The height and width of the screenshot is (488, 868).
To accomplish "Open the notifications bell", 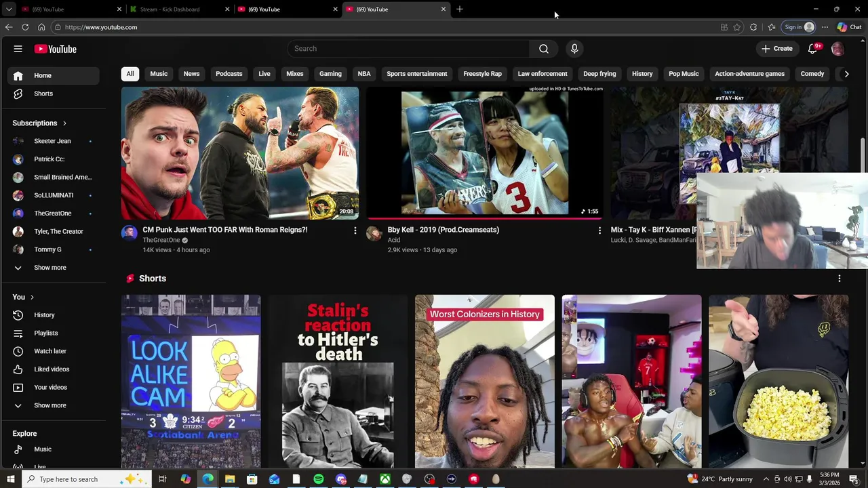I will click(x=813, y=49).
